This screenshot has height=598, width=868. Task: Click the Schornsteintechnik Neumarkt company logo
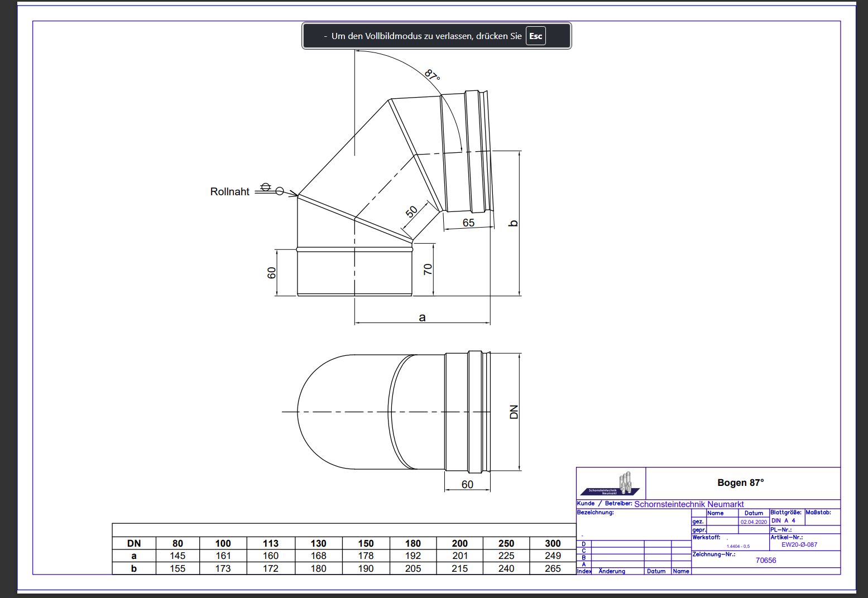point(611,484)
